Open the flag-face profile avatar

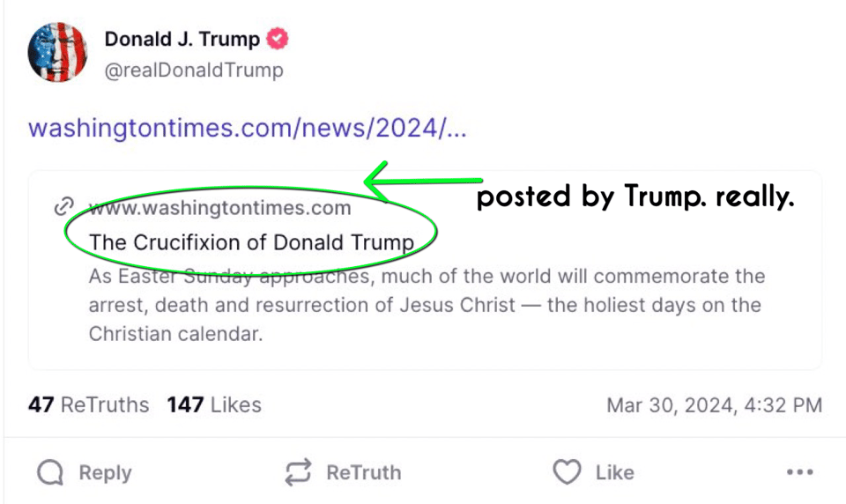tap(58, 53)
